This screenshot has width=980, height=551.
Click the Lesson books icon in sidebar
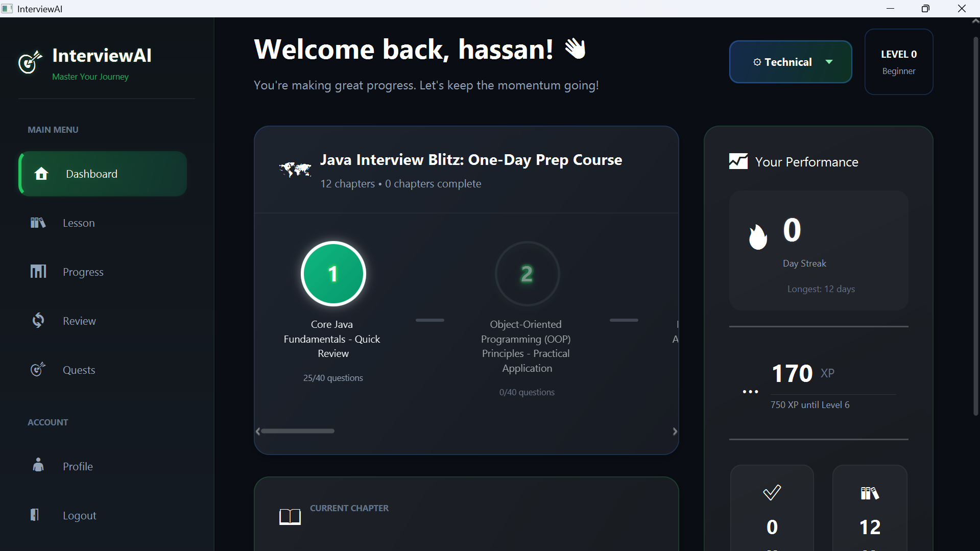click(x=38, y=223)
